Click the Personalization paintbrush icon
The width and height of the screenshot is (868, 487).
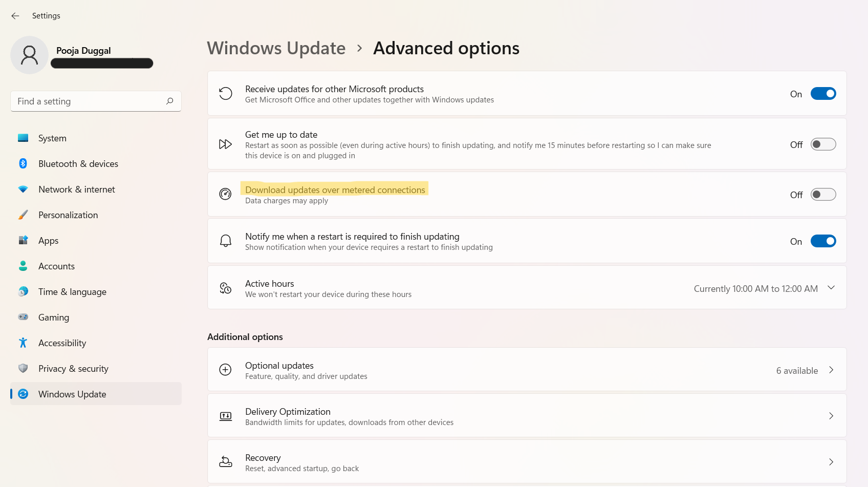click(23, 215)
